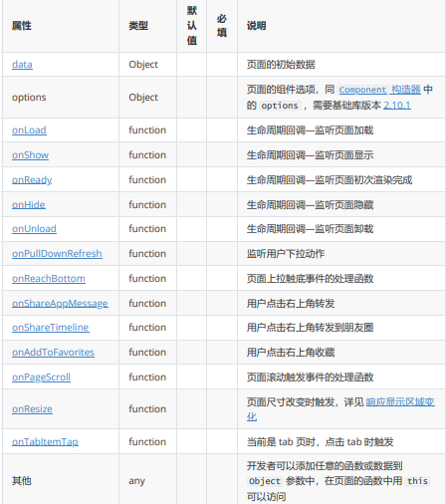The width and height of the screenshot is (446, 504).
Task: Click the onHide link
Action: point(29,204)
